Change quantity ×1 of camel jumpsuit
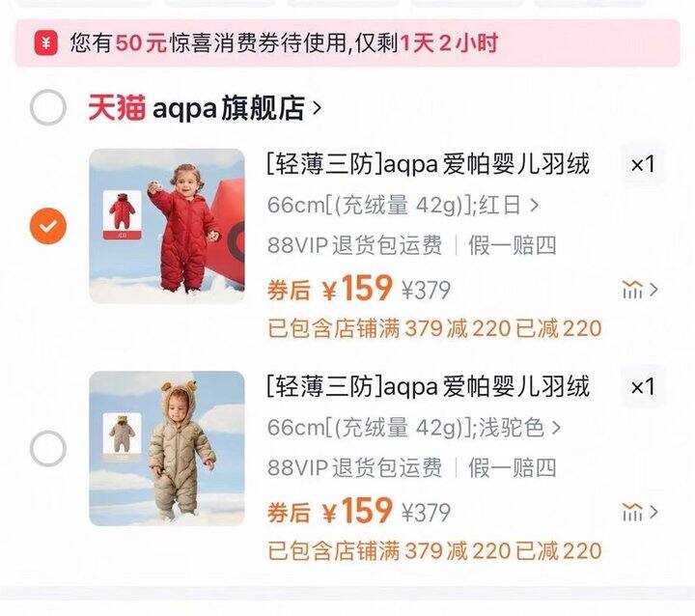The height and width of the screenshot is (616, 695). [x=643, y=387]
